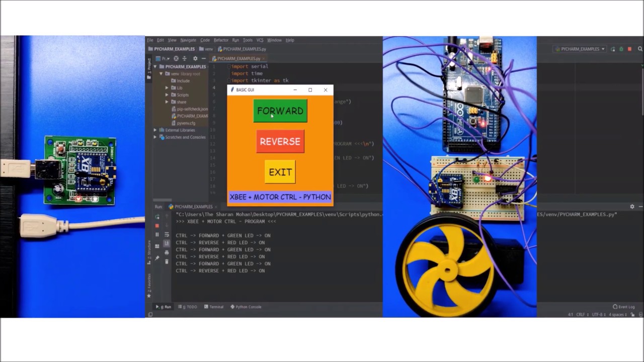Collapse the venv library root folder
This screenshot has width=644, height=362.
click(161, 73)
